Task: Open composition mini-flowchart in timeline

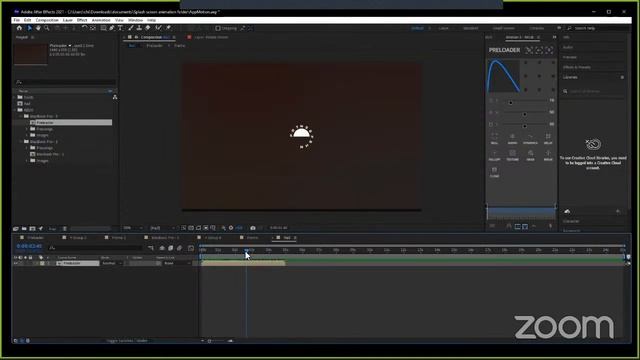Action: tap(151, 248)
